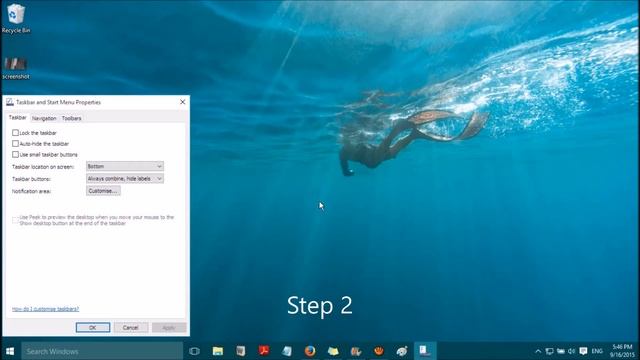Image resolution: width=640 pixels, height=360 pixels.
Task: Focus the Search Windows box
Action: click(102, 351)
